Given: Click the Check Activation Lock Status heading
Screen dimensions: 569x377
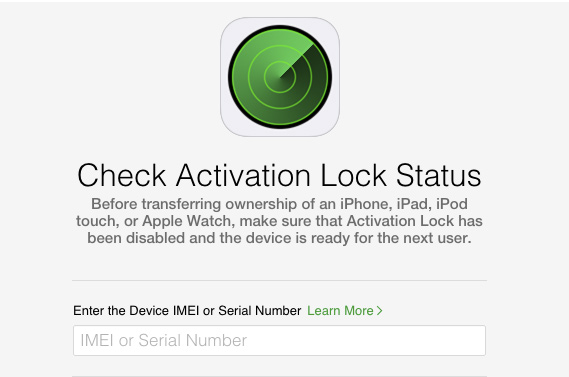Looking at the screenshot, I should pos(279,176).
